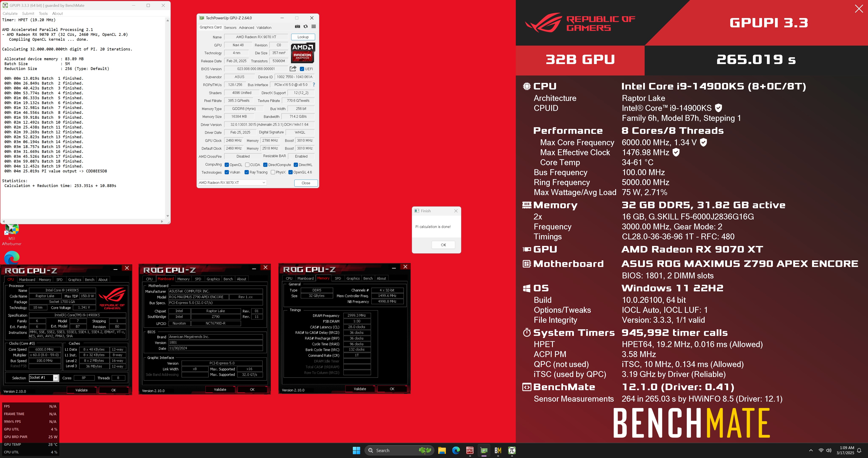This screenshot has height=458, width=868.
Task: Click the BIOS export share icon in GPU-Z
Action: 293,68
